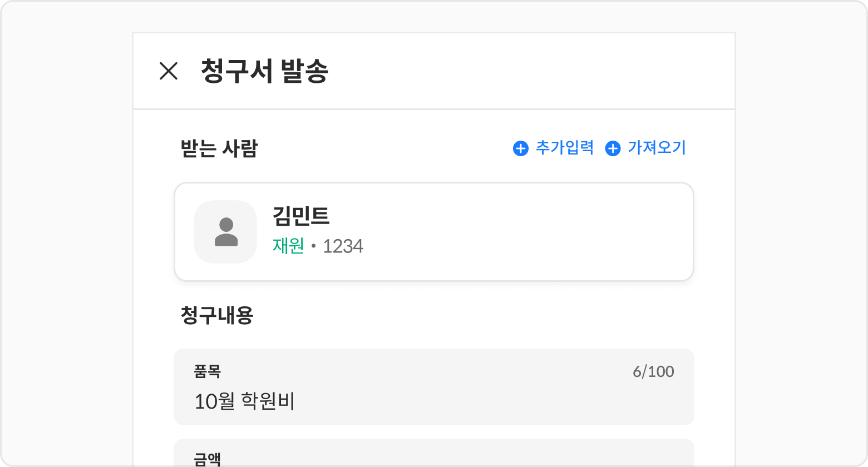Click the 받는 사람 section heading

click(219, 148)
